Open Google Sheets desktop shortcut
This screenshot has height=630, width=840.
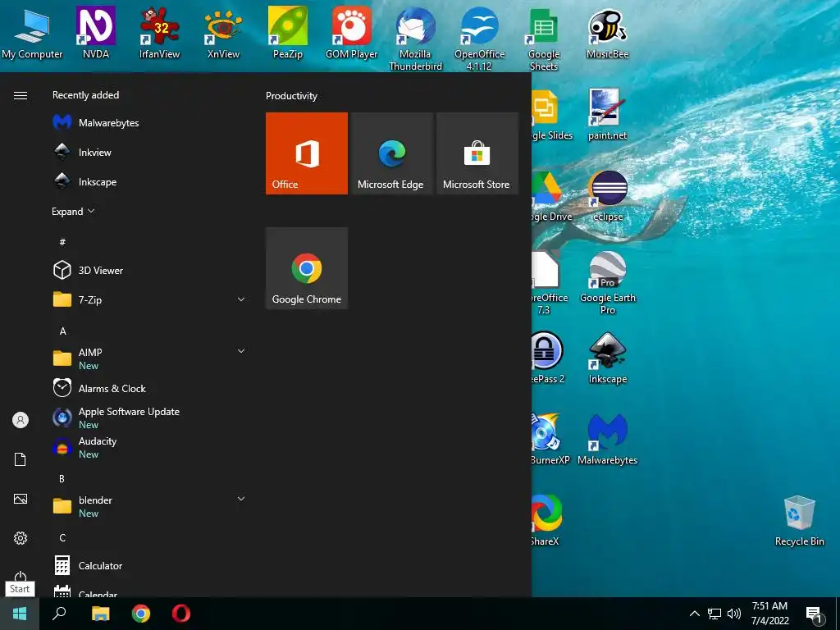(544, 39)
